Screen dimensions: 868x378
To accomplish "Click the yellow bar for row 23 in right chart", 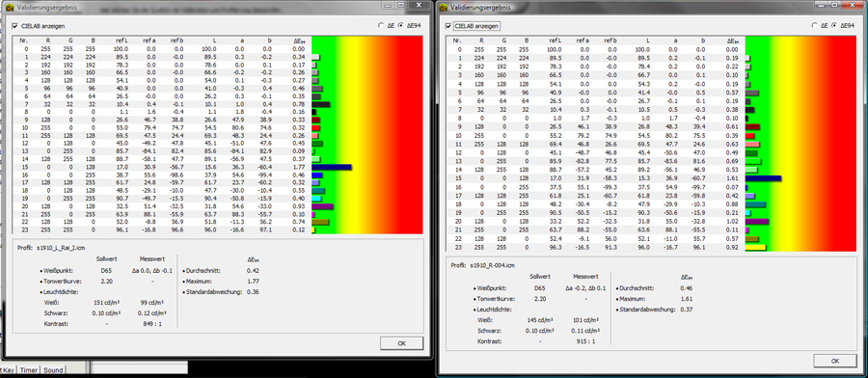I will [755, 247].
